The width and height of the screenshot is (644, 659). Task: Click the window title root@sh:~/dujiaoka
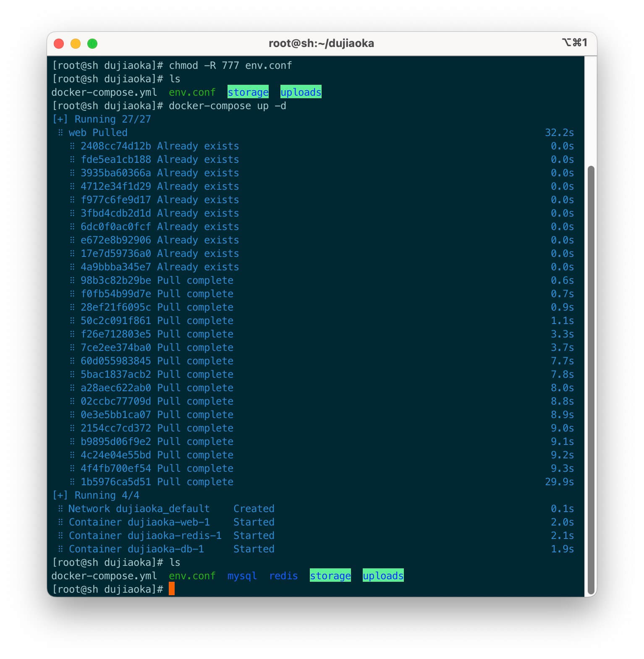tap(321, 44)
